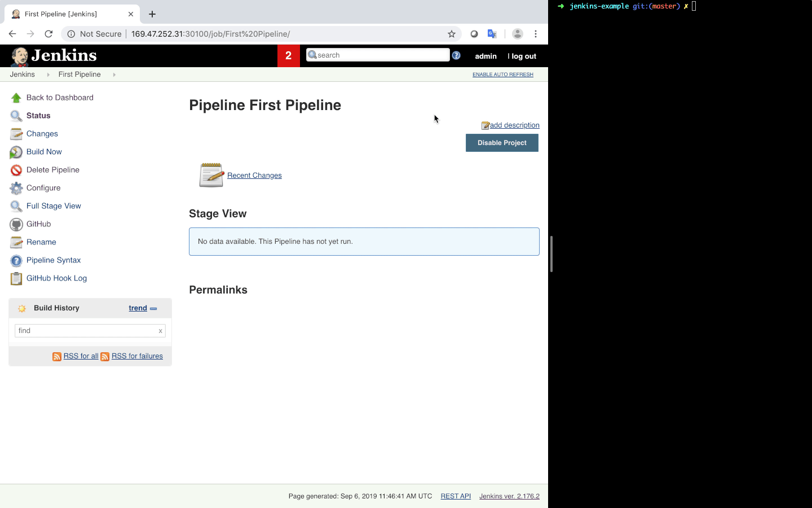Image resolution: width=812 pixels, height=508 pixels.
Task: Open the REST API footer link
Action: coord(456,496)
